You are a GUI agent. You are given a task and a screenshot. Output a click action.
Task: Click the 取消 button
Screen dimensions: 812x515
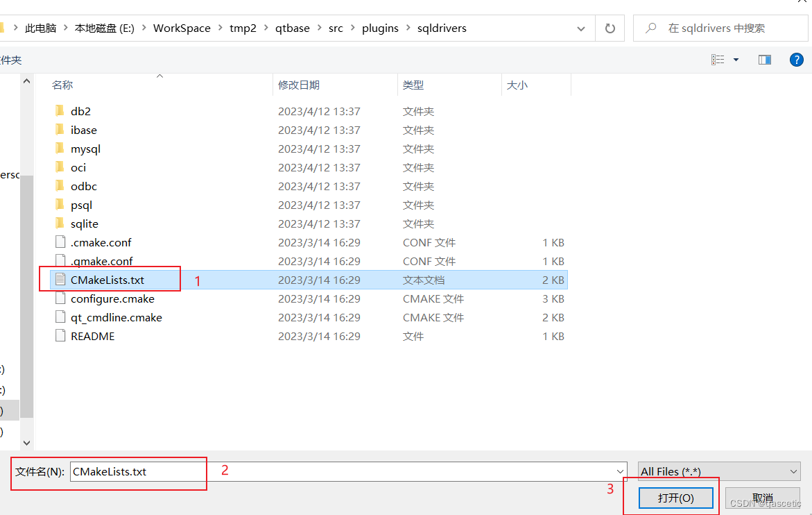tap(762, 498)
